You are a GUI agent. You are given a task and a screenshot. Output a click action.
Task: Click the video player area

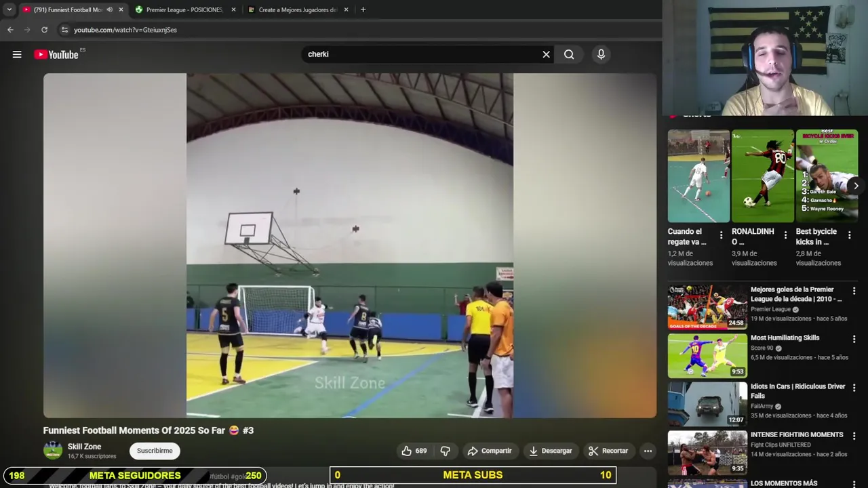tap(350, 245)
